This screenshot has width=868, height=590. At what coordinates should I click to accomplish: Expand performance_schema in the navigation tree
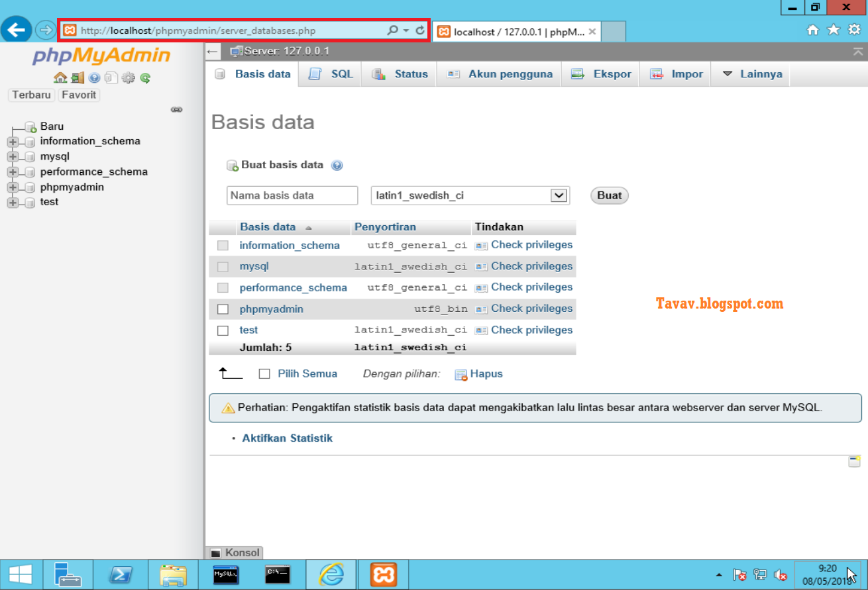(x=12, y=172)
